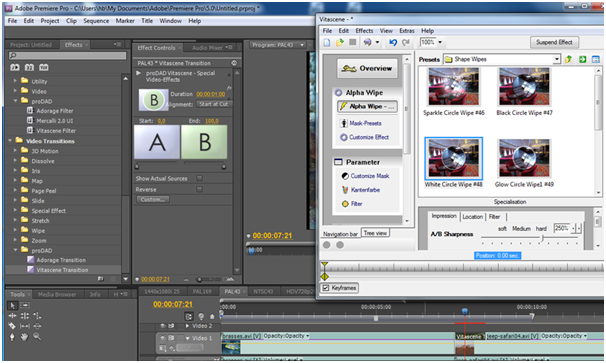Image resolution: width=606 pixels, height=363 pixels.
Task: Select the Ripple Edit tool
Action: tap(12, 316)
